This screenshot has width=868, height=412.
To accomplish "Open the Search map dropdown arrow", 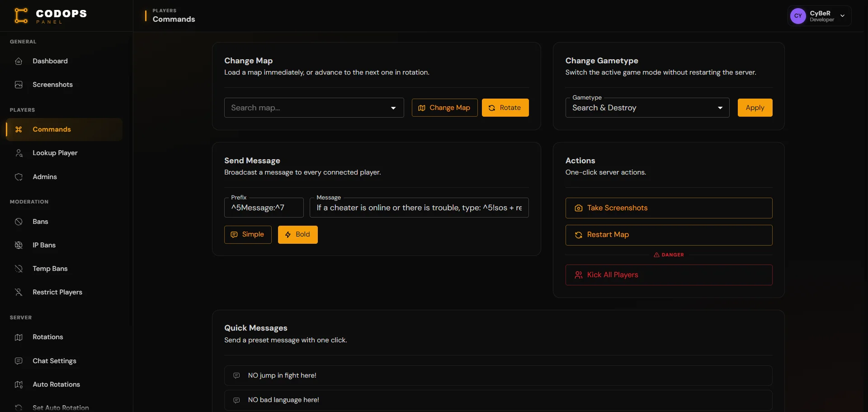I will 393,108.
